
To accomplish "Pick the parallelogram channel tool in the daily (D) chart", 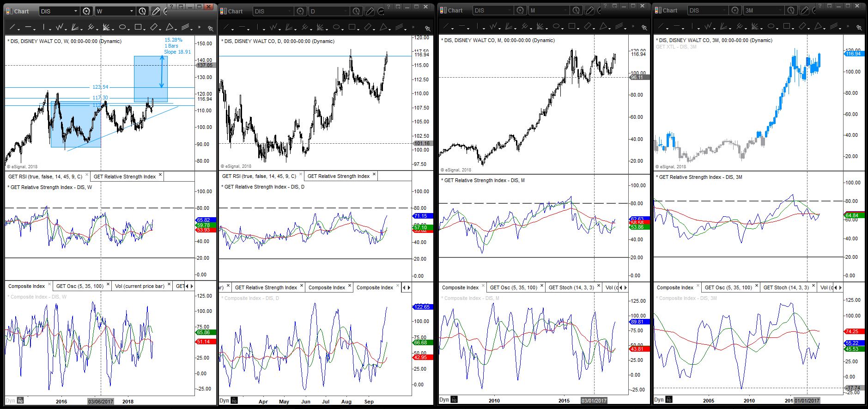I will [369, 27].
